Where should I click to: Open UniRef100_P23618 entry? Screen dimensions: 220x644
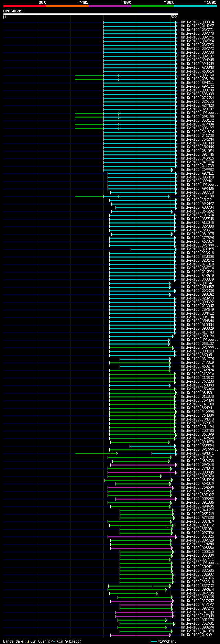pyautogui.click(x=197, y=253)
